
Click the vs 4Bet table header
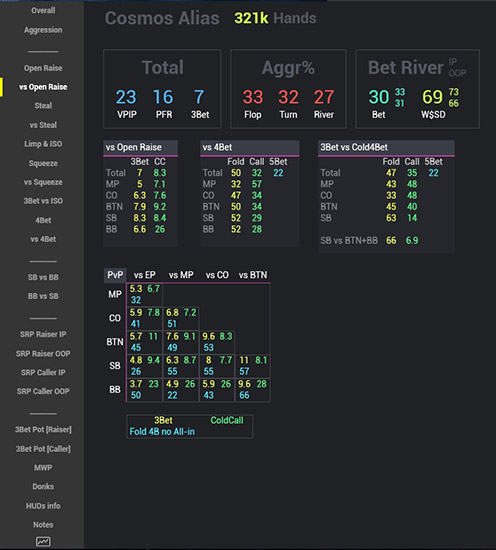click(250, 148)
